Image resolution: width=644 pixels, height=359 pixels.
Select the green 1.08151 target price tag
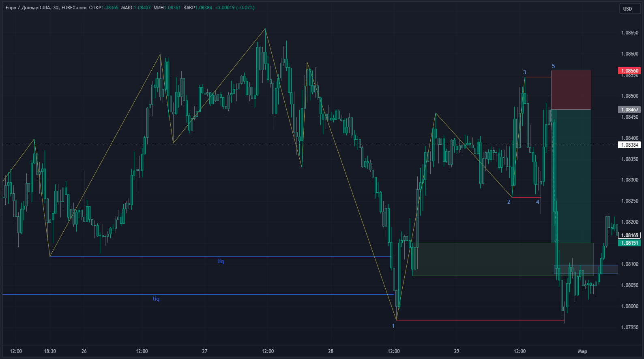pos(629,243)
